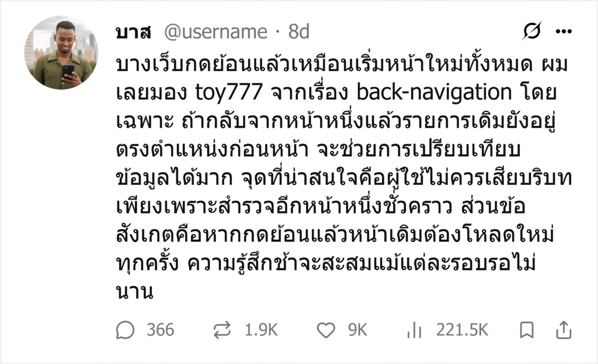The height and width of the screenshot is (364, 598).
Task: Click the 1.9K reposts count
Action: (x=261, y=330)
